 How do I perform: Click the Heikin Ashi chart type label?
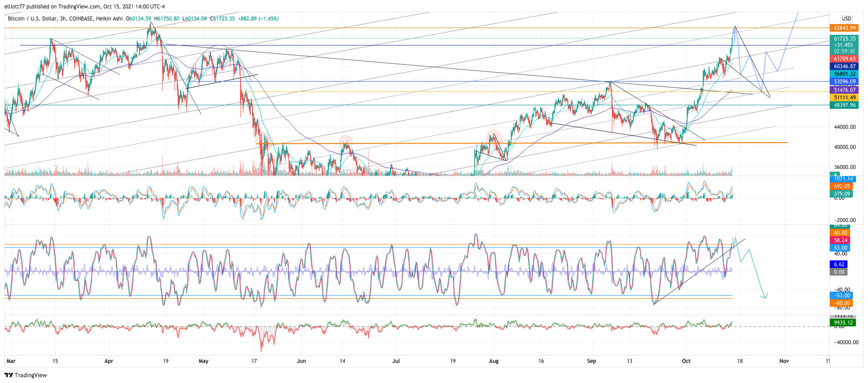[x=109, y=19]
